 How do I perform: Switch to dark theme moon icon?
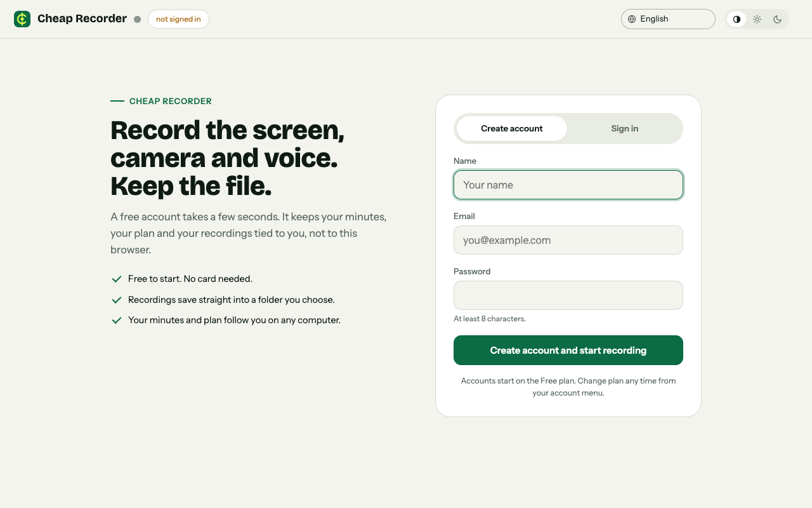pos(777,19)
